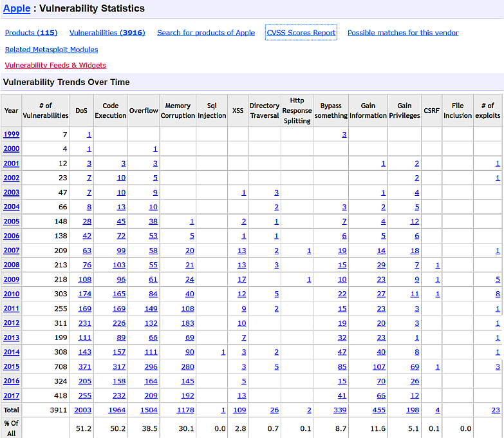The height and width of the screenshot is (438, 504).
Task: Click 2010 exploits count 8
Action: click(498, 294)
